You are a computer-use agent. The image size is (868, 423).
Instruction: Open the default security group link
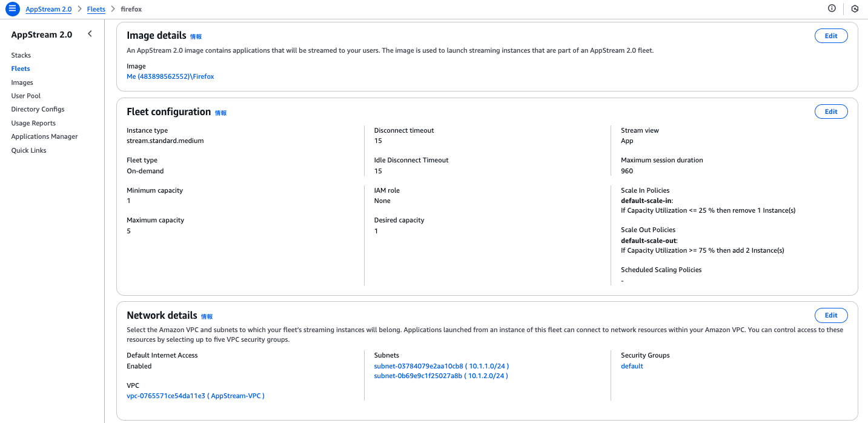[x=632, y=366]
